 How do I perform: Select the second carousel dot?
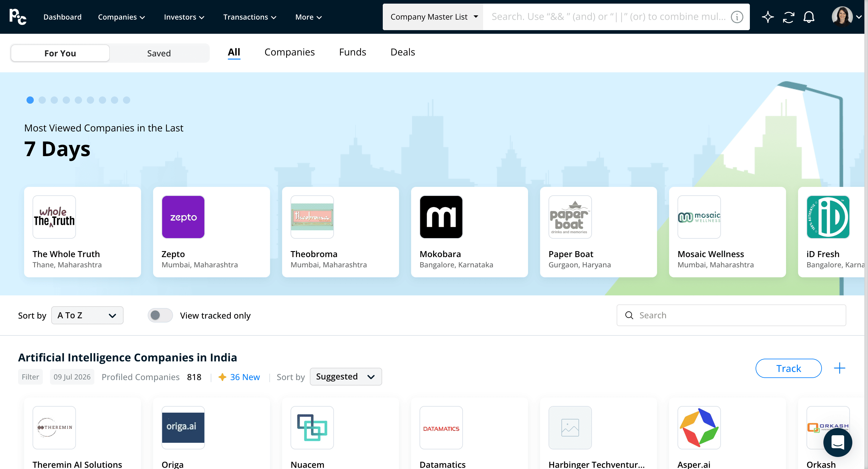[42, 100]
